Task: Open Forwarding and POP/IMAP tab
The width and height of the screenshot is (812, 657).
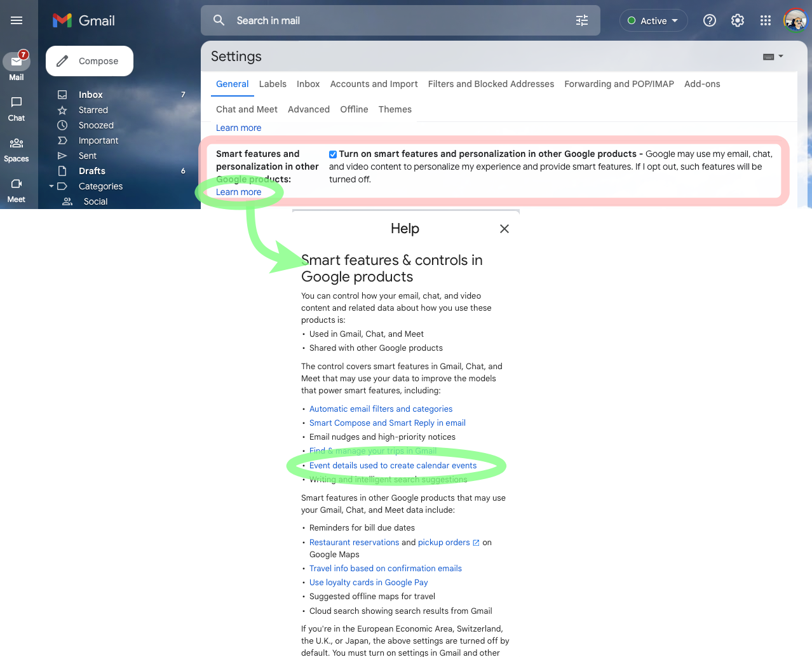Action: tap(619, 84)
